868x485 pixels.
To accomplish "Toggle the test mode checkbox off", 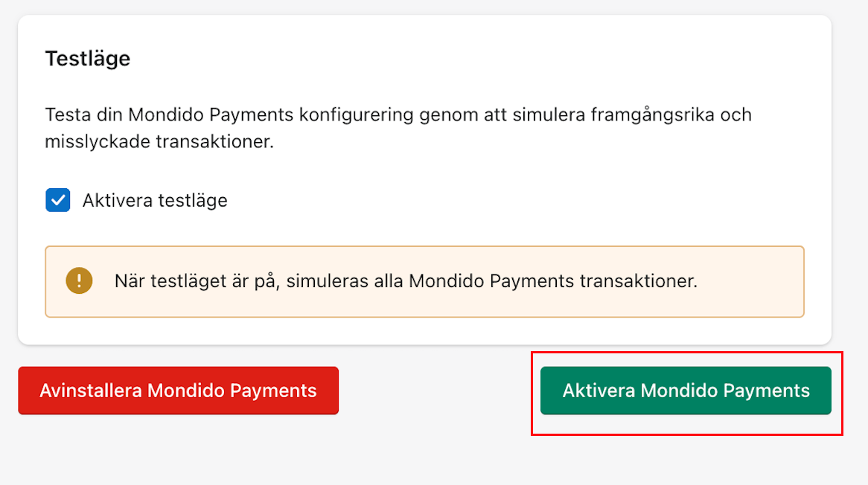I will coord(57,200).
